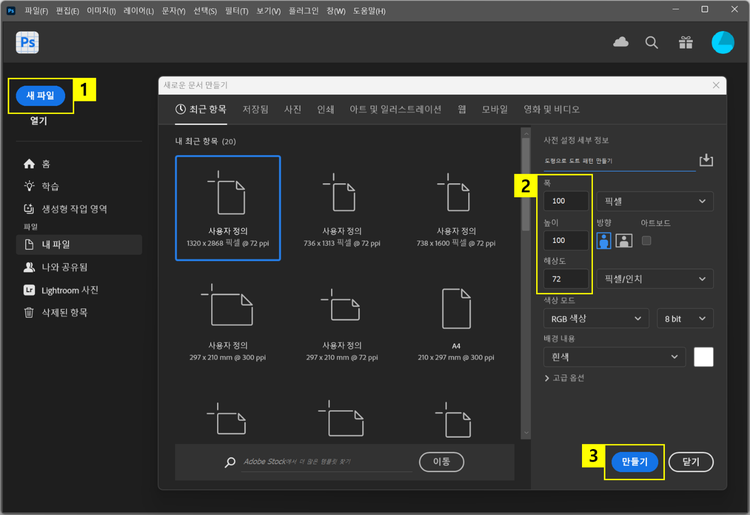The width and height of the screenshot is (750, 515).
Task: Select the 1320 x 2868 픽셀 preset
Action: click(x=228, y=208)
